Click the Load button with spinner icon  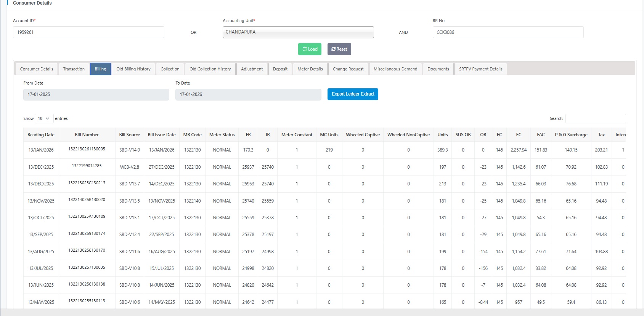(x=310, y=49)
